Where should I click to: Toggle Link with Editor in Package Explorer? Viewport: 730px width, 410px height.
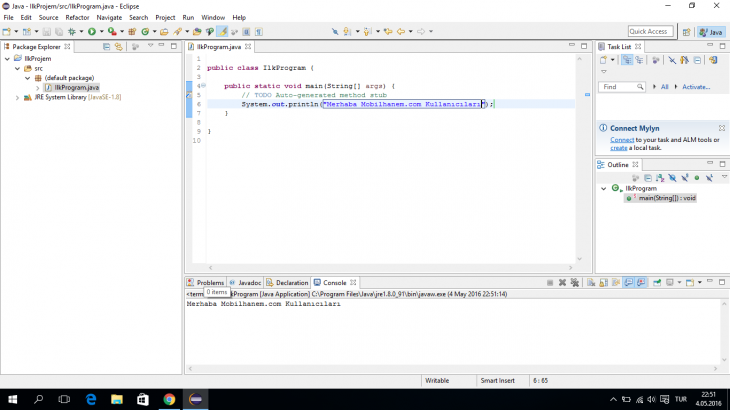coord(118,47)
